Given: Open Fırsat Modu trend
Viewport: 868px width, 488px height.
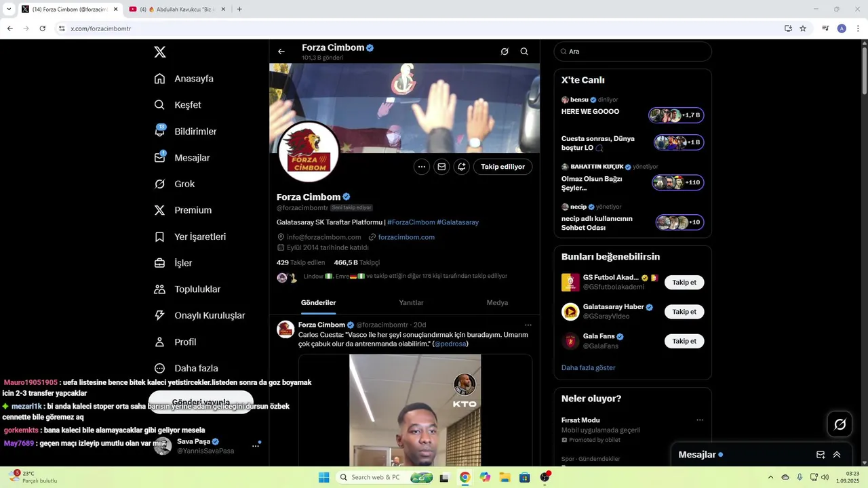Looking at the screenshot, I should [x=580, y=420].
